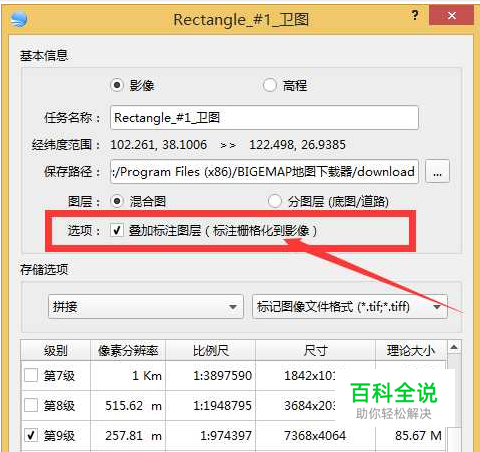Image resolution: width=480 pixels, height=452 pixels.
Task: Click the 122.498, 26.9385 coordinate text
Action: pos(297,145)
